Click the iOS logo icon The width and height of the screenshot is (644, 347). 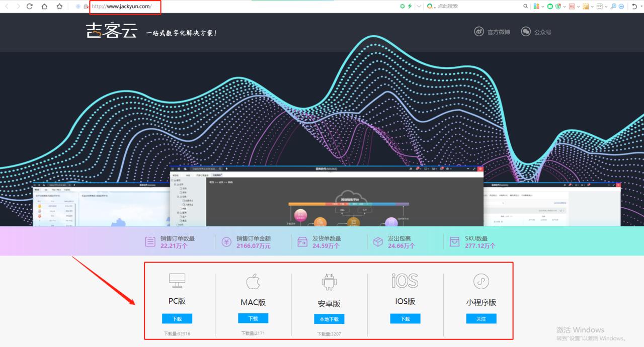click(x=405, y=281)
